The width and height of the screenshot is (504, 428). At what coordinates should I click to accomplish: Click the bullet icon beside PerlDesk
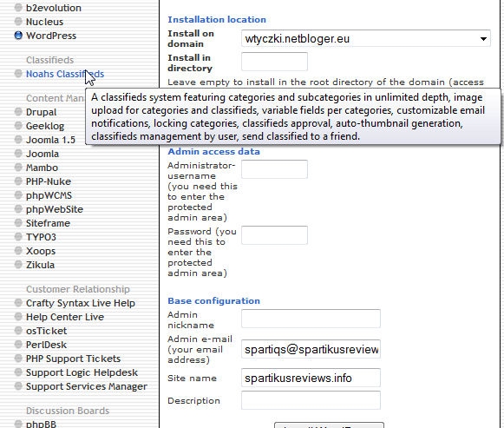(18, 344)
